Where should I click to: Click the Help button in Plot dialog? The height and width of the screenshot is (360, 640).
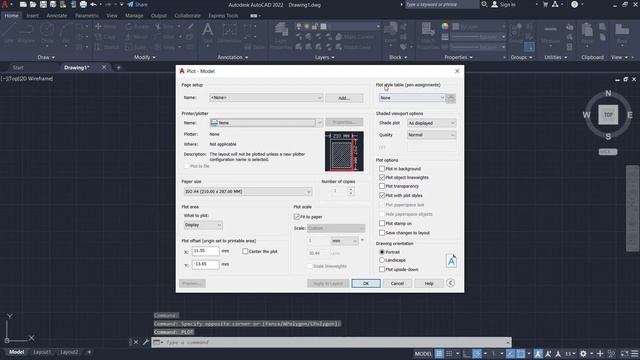point(429,283)
